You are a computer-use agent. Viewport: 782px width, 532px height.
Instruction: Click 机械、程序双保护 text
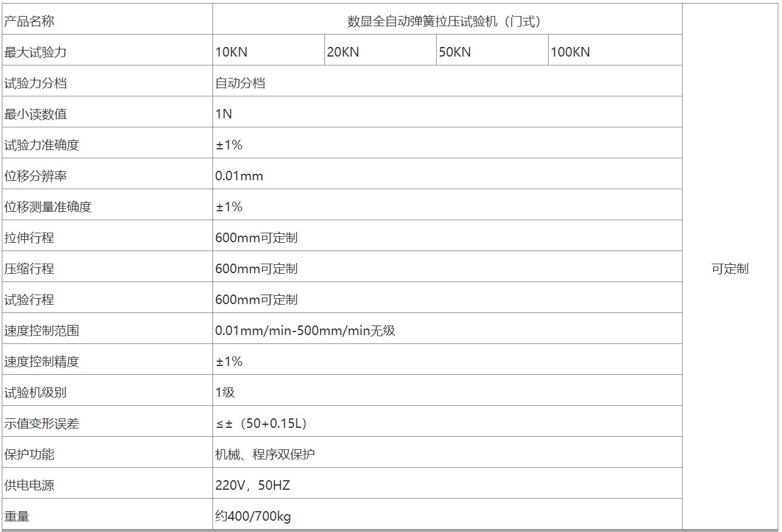pos(265,455)
